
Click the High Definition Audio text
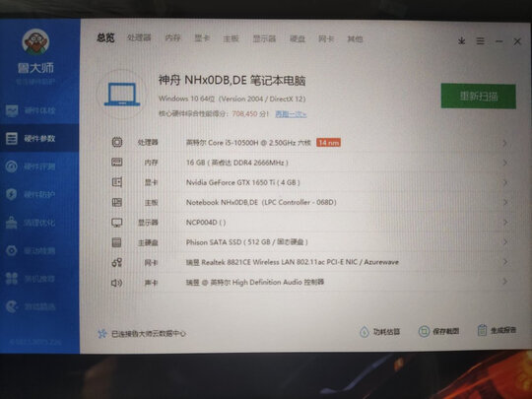coord(255,282)
